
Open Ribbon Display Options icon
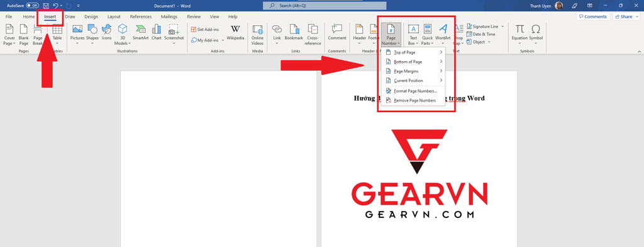click(590, 6)
